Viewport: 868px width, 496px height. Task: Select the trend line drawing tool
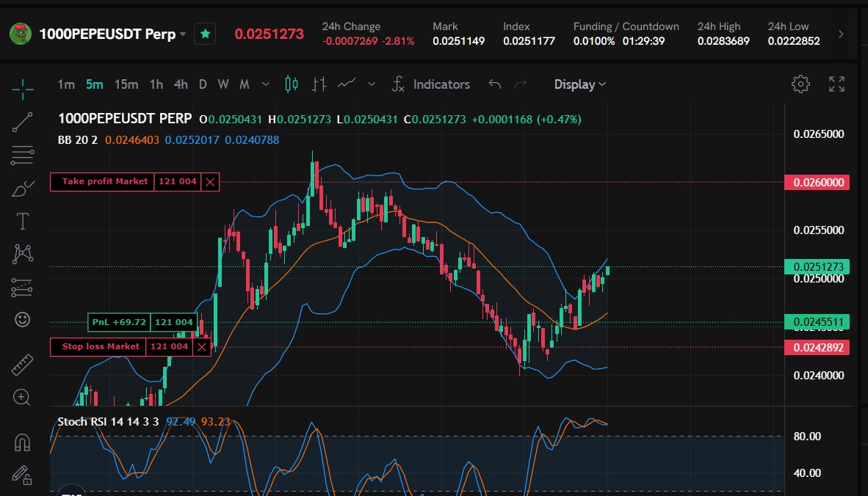point(21,122)
